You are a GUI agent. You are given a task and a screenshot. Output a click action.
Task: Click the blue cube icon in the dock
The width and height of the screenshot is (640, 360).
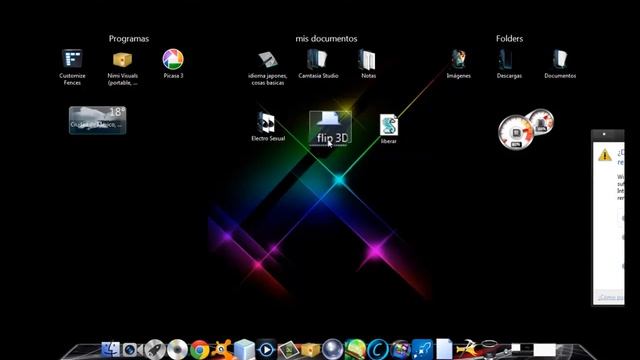coord(244,350)
